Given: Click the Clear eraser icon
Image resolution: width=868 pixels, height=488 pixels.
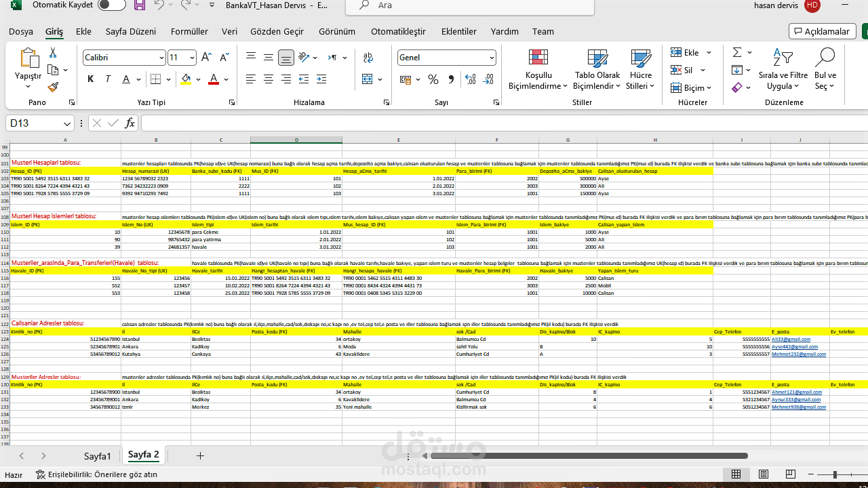Looking at the screenshot, I should click(x=737, y=87).
